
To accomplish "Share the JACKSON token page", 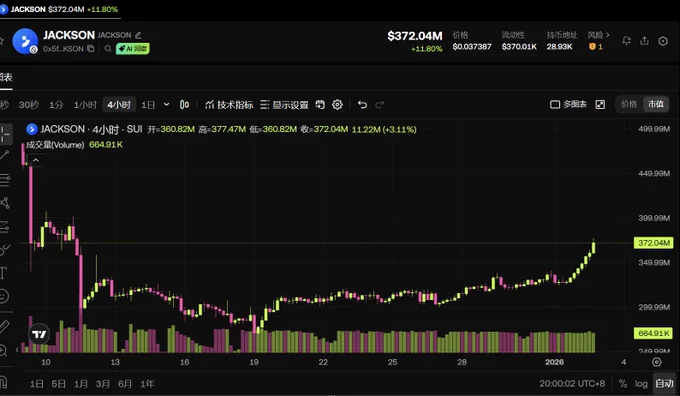I will 644,41.
